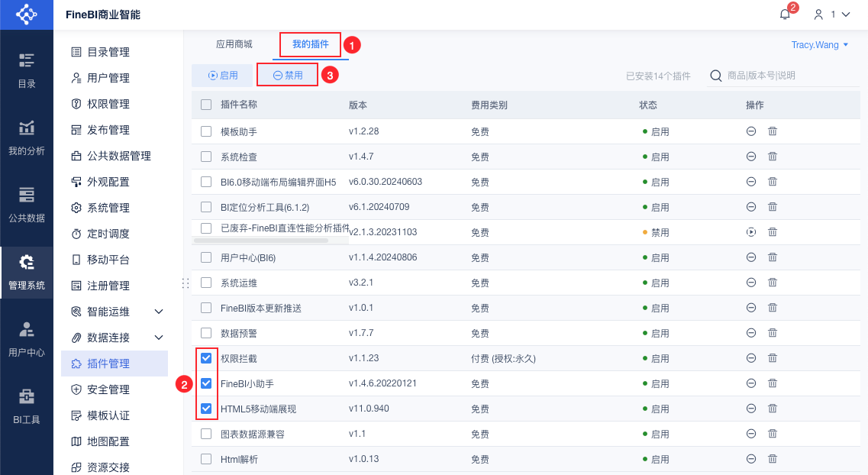This screenshot has width=868, height=475.
Task: Open BI工具 sidebar section
Action: 27,406
